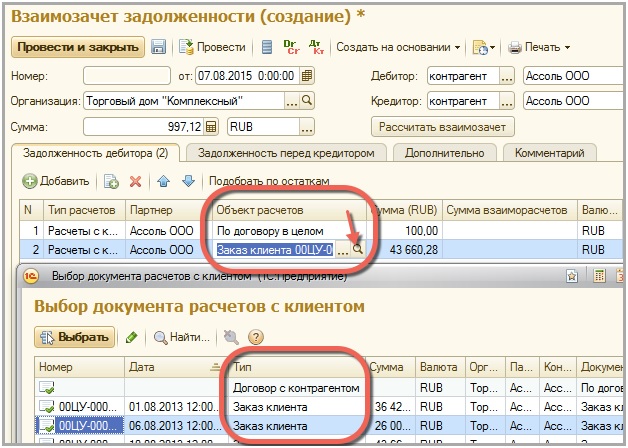Click the Выбрать button

point(75,337)
